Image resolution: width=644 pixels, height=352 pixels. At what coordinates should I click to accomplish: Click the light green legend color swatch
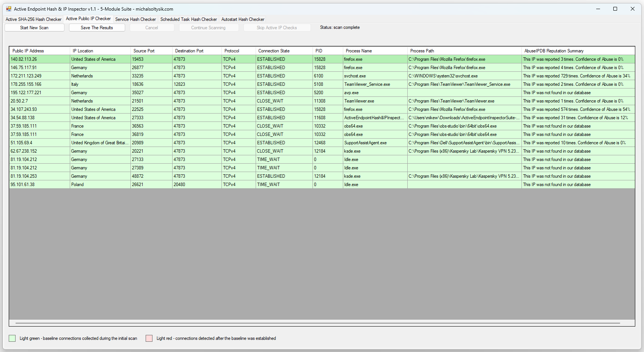[x=12, y=338]
